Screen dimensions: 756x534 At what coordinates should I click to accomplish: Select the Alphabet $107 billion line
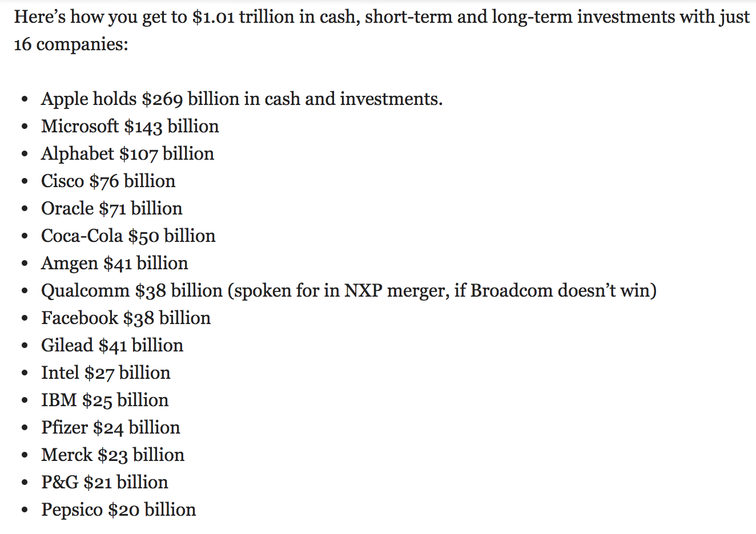point(127,154)
